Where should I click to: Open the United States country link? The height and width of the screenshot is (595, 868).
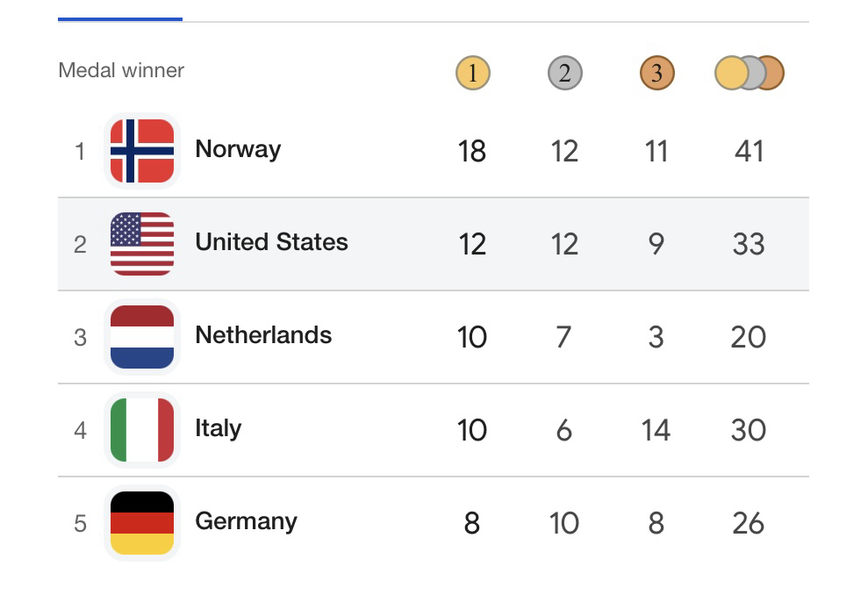(271, 242)
